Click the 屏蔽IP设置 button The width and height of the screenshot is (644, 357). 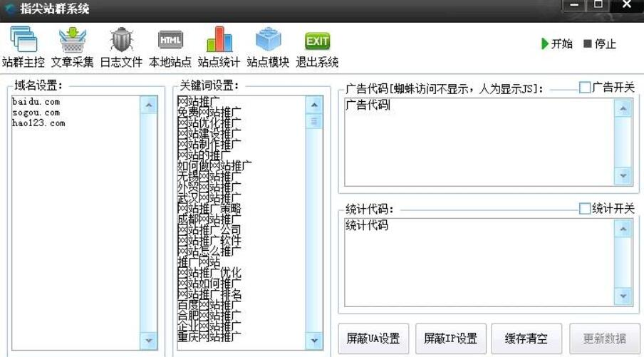click(x=450, y=338)
